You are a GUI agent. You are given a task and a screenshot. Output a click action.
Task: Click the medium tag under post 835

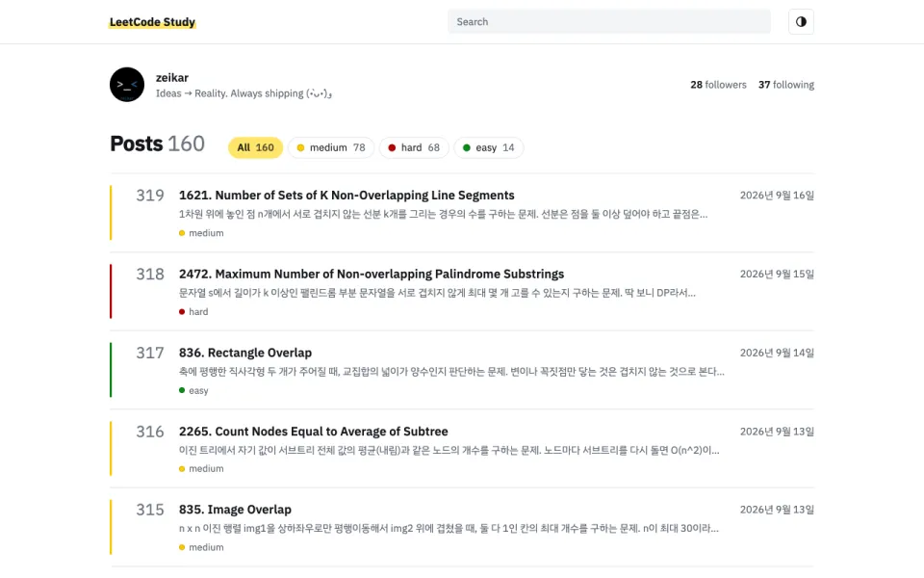coord(201,547)
